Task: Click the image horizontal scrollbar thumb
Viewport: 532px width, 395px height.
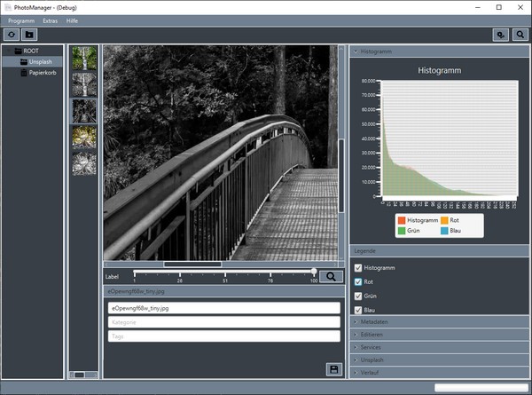Action: (192, 264)
